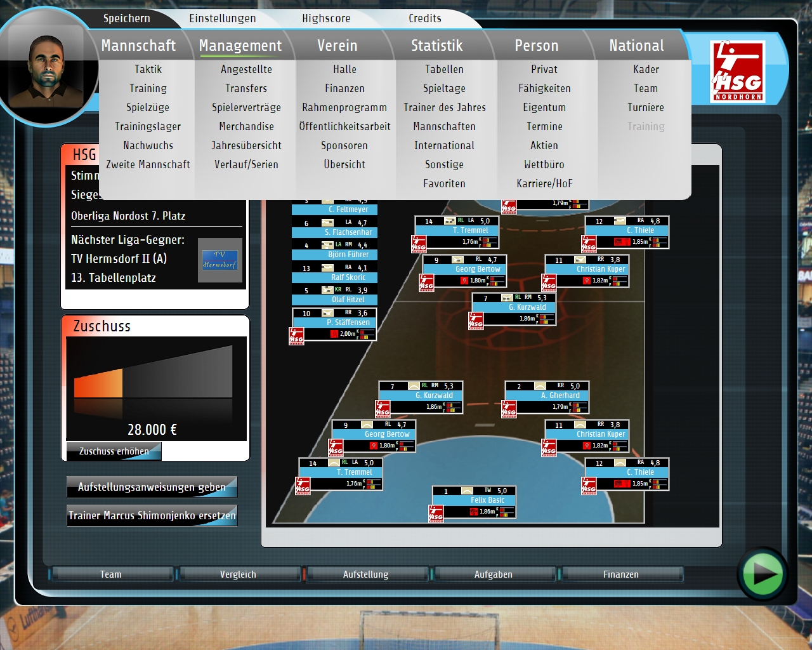Open the National dropdown menu
Image resolution: width=812 pixels, height=650 pixels.
point(636,46)
